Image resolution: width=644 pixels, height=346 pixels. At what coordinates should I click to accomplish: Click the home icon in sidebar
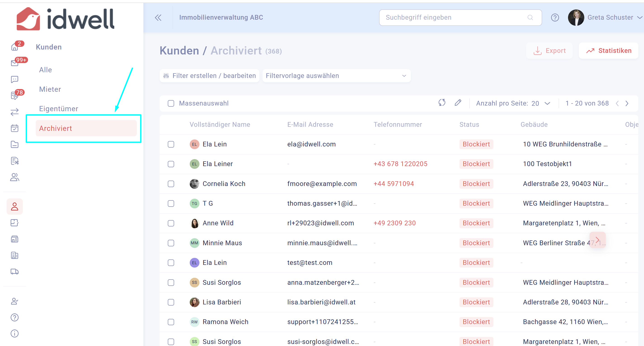[x=14, y=47]
